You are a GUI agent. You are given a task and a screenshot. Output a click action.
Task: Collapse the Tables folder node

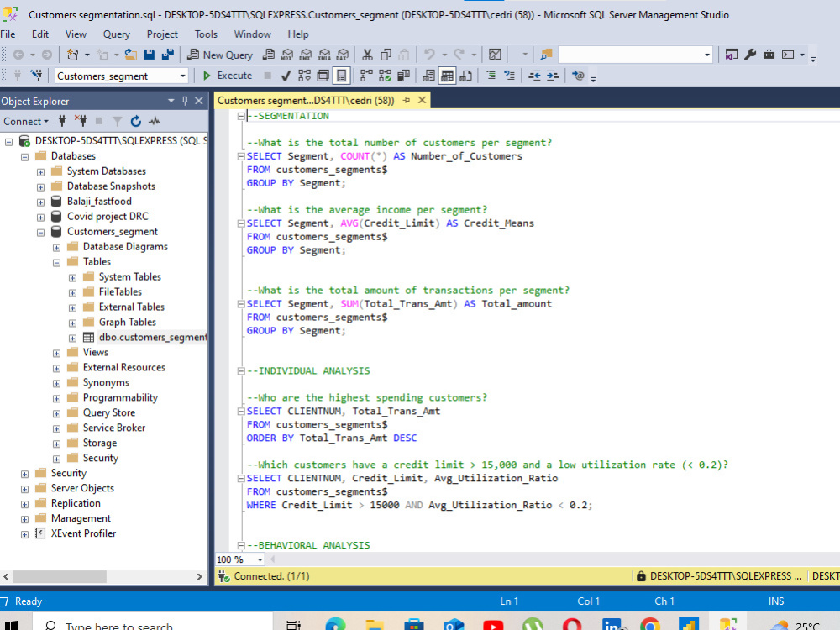(x=57, y=262)
